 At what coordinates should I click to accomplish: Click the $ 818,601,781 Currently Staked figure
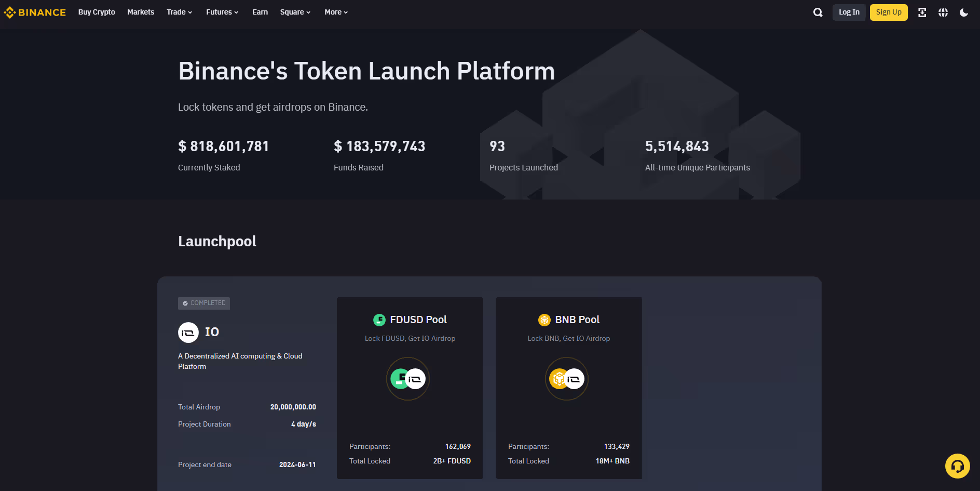[x=224, y=147]
